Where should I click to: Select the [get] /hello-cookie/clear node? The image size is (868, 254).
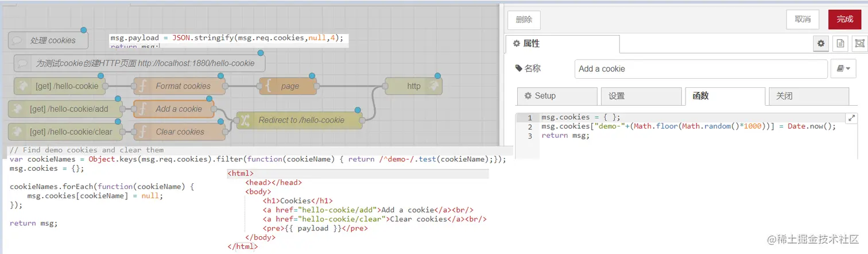coord(66,132)
